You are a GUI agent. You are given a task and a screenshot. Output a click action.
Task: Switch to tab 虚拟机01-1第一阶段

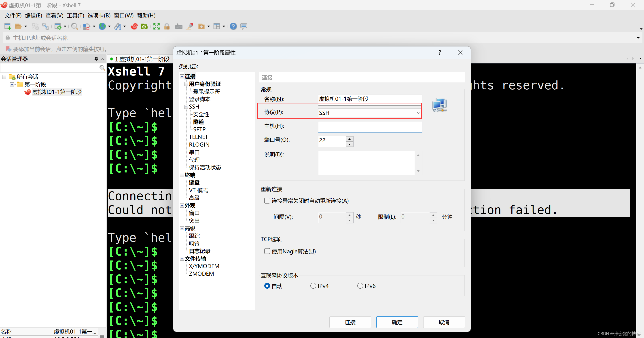coord(140,59)
